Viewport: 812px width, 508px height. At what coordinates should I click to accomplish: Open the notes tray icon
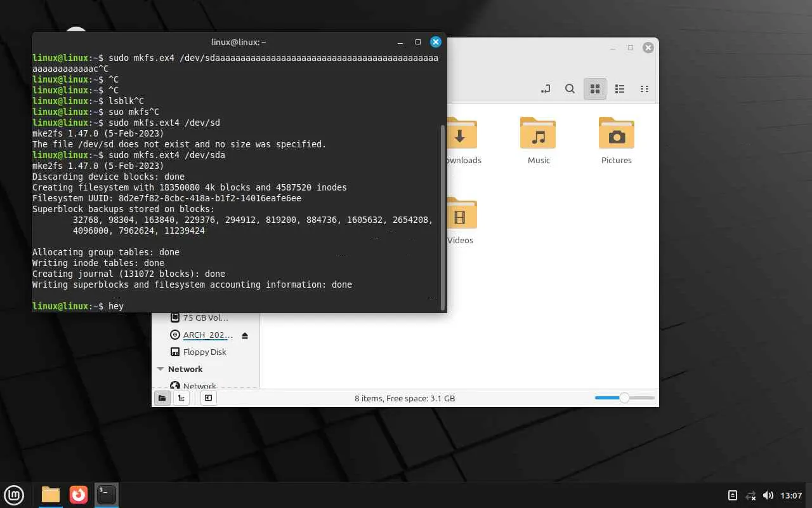point(732,495)
